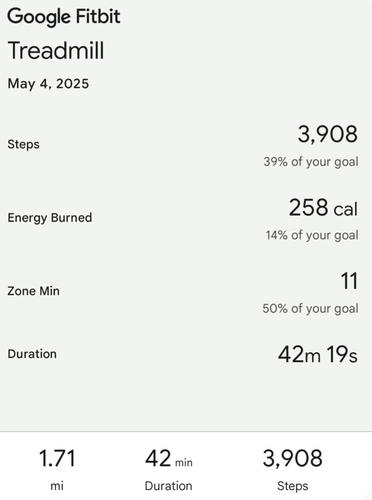Open the Duration row label
The image size is (372, 500).
tap(32, 354)
